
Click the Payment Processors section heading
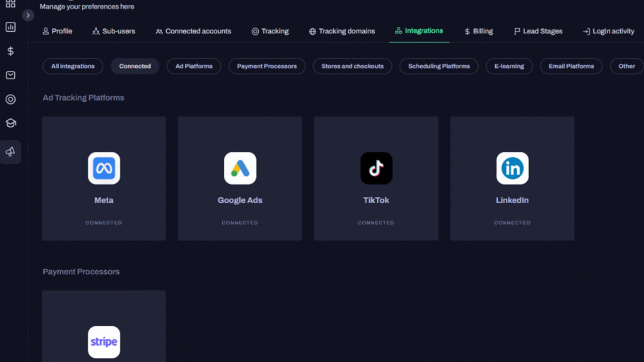click(81, 272)
